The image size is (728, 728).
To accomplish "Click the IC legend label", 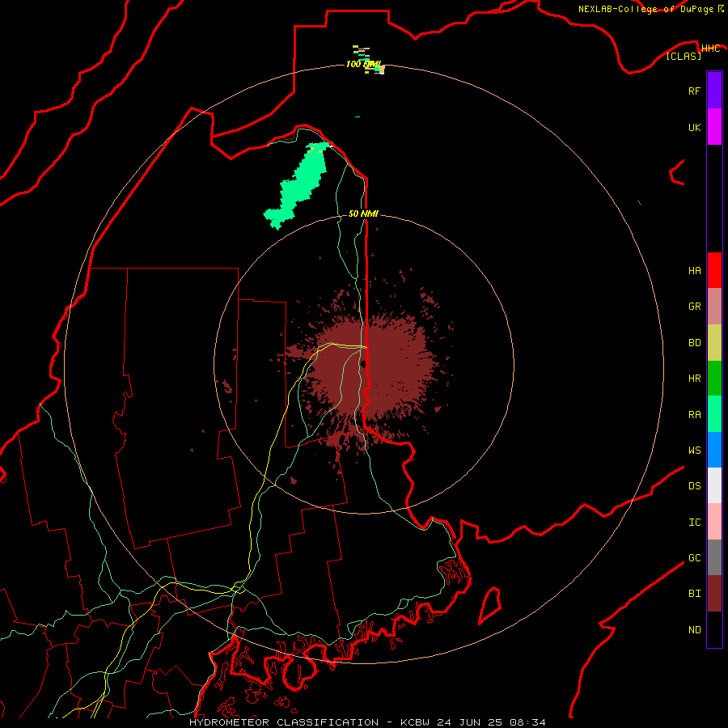I will tap(694, 523).
